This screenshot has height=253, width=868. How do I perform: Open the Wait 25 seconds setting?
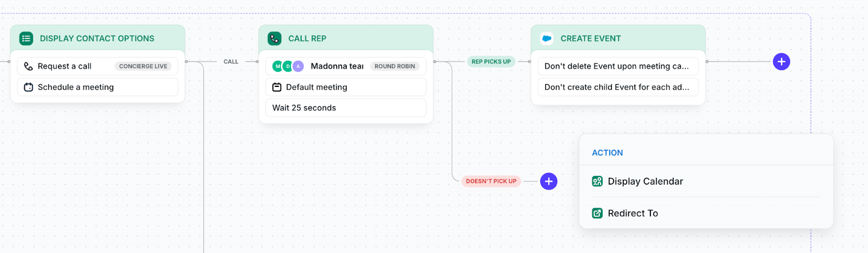[x=346, y=108]
